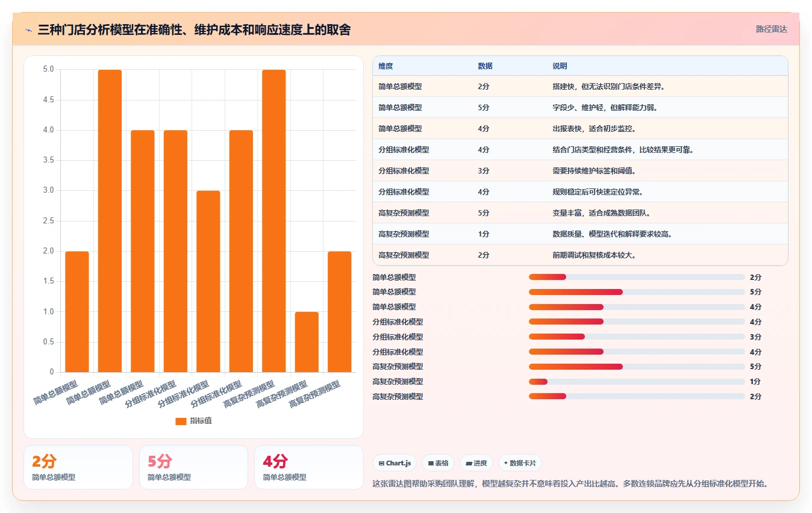The height and width of the screenshot is (513, 812).
Task: Click the 3分 value in the table's 数据 column
Action: point(483,171)
